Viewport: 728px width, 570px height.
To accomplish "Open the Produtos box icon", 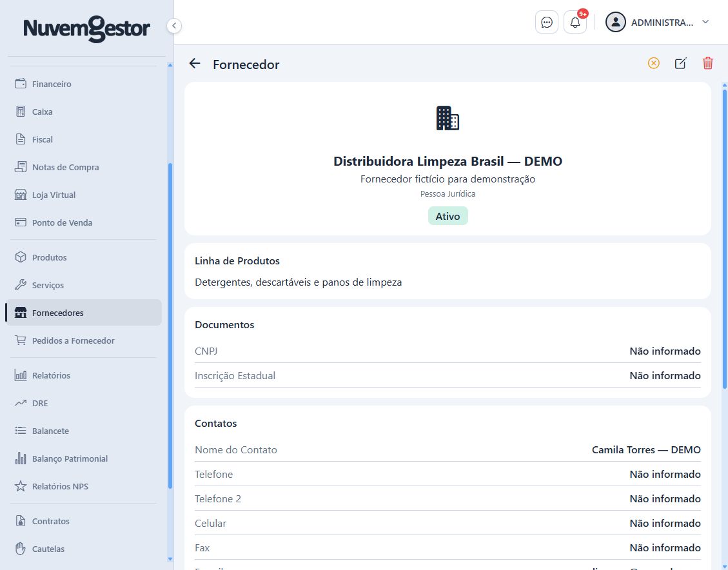I will [21, 257].
